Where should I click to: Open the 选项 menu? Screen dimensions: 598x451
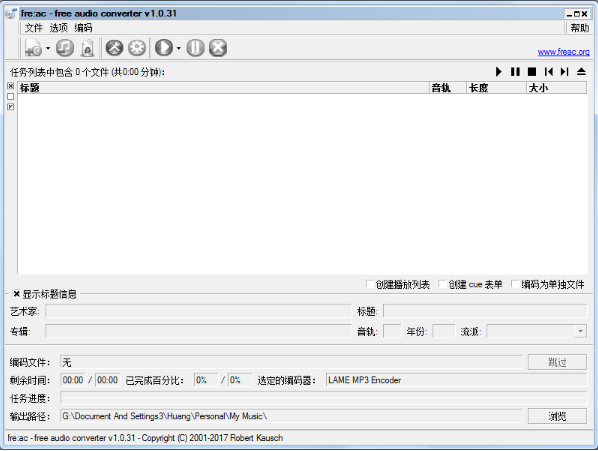(58, 28)
